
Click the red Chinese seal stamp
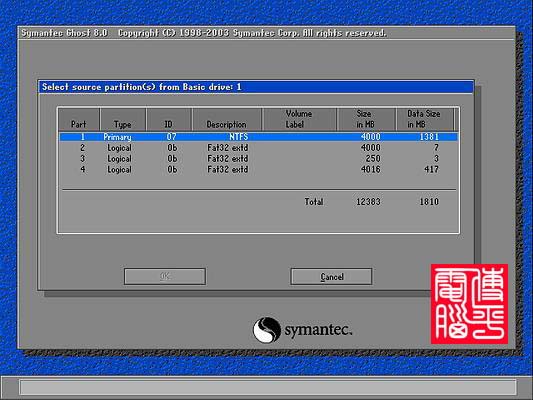pyautogui.click(x=469, y=304)
